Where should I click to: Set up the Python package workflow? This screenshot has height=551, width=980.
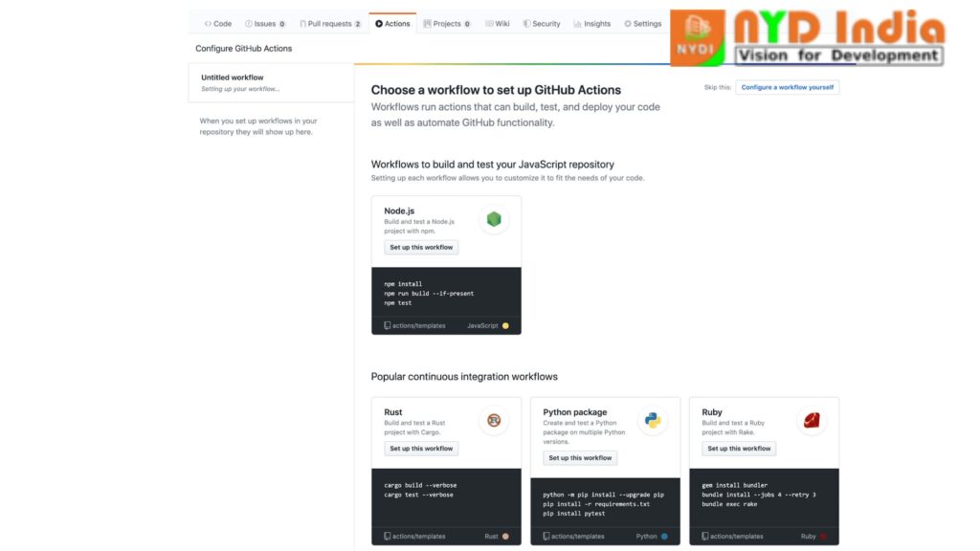point(580,458)
